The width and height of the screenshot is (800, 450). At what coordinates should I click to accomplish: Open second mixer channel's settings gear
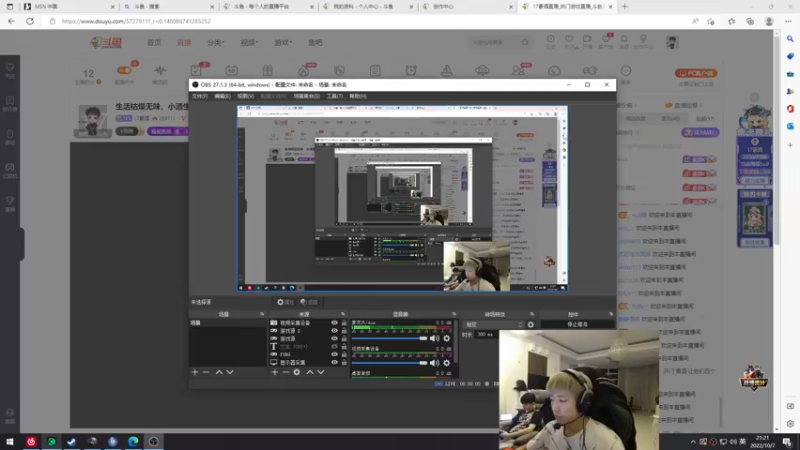coord(447,363)
